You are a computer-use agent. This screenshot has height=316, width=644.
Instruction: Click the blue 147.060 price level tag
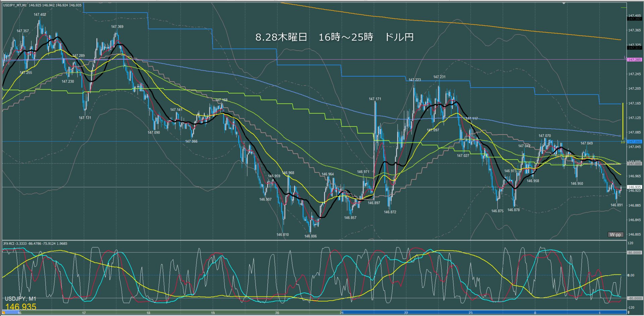(x=634, y=142)
